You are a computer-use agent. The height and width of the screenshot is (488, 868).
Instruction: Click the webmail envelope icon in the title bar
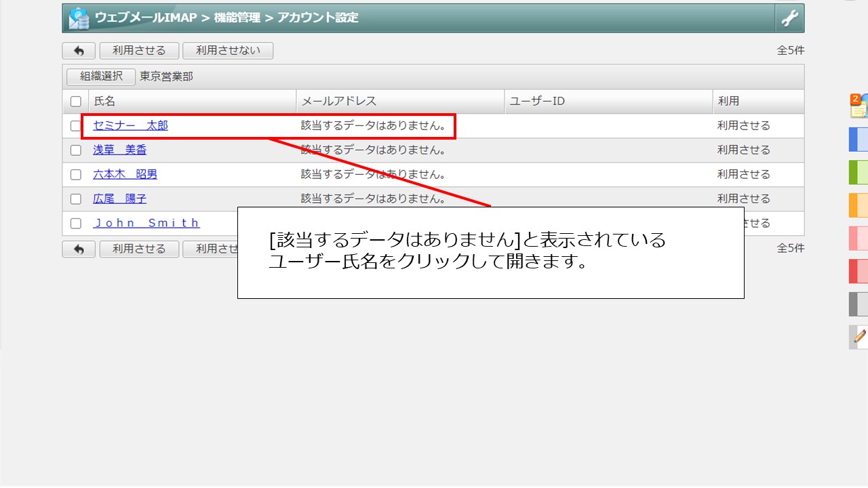click(x=77, y=17)
